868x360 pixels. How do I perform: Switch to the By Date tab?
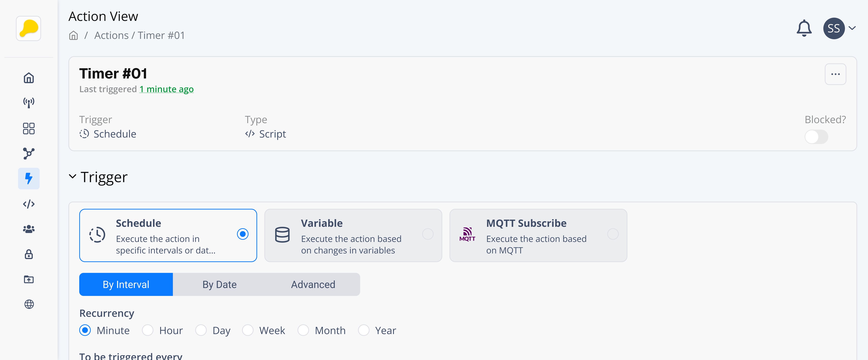(219, 285)
